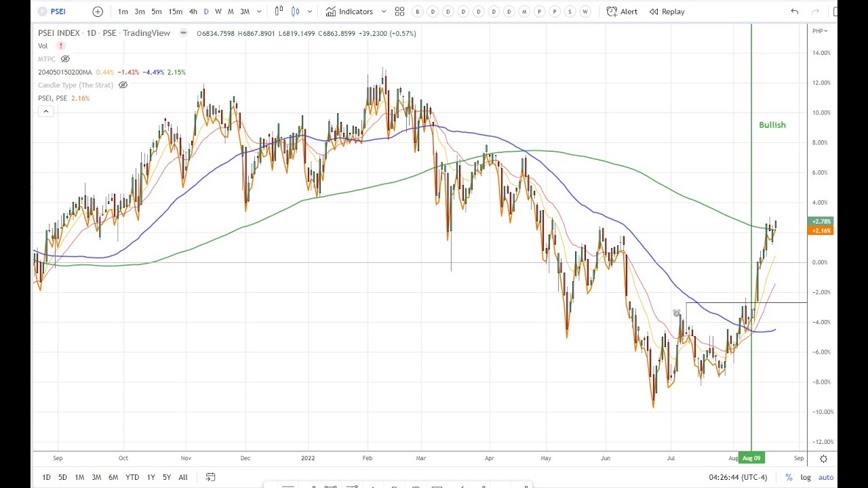The height and width of the screenshot is (488, 868).
Task: Click the circled W quick button
Action: [x=585, y=12]
